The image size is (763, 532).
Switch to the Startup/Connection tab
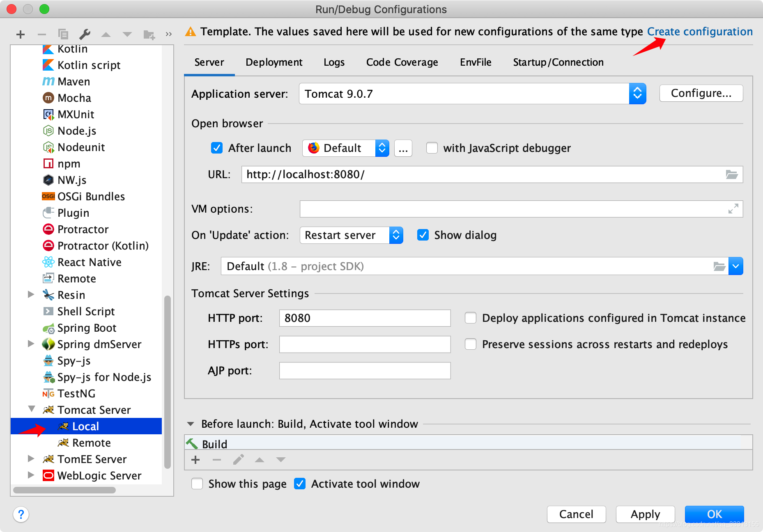pos(558,62)
